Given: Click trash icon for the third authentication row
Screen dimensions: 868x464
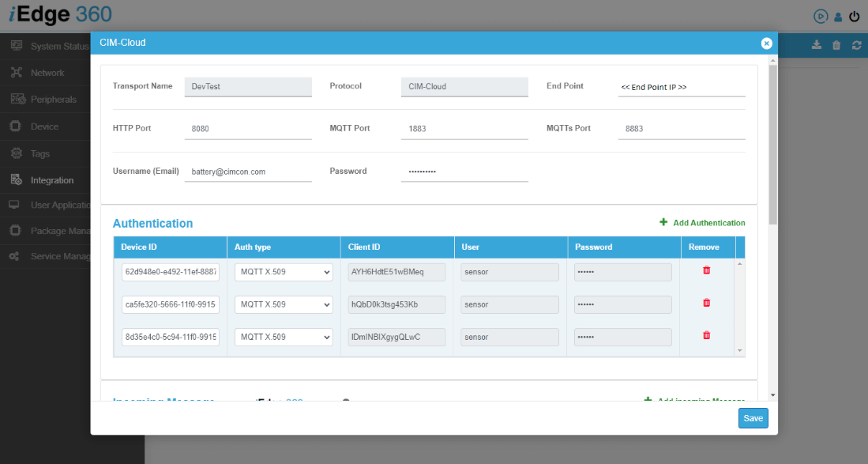Looking at the screenshot, I should click(706, 335).
